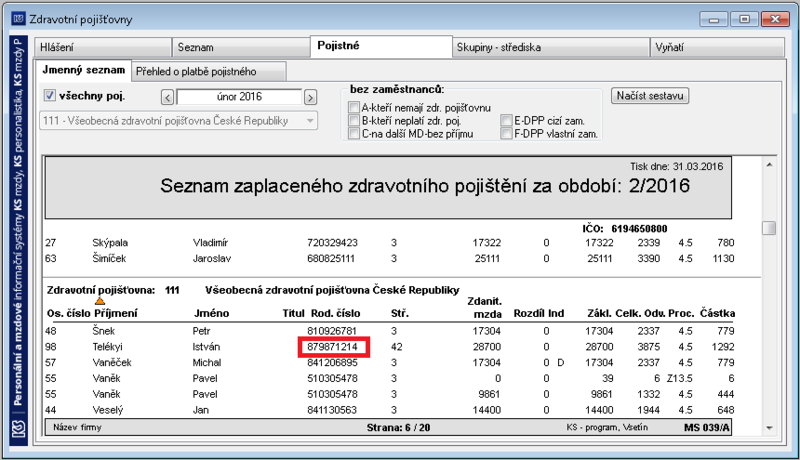The image size is (800, 460).
Task: Toggle the 'všechny poj.' checkbox
Action: 49,95
